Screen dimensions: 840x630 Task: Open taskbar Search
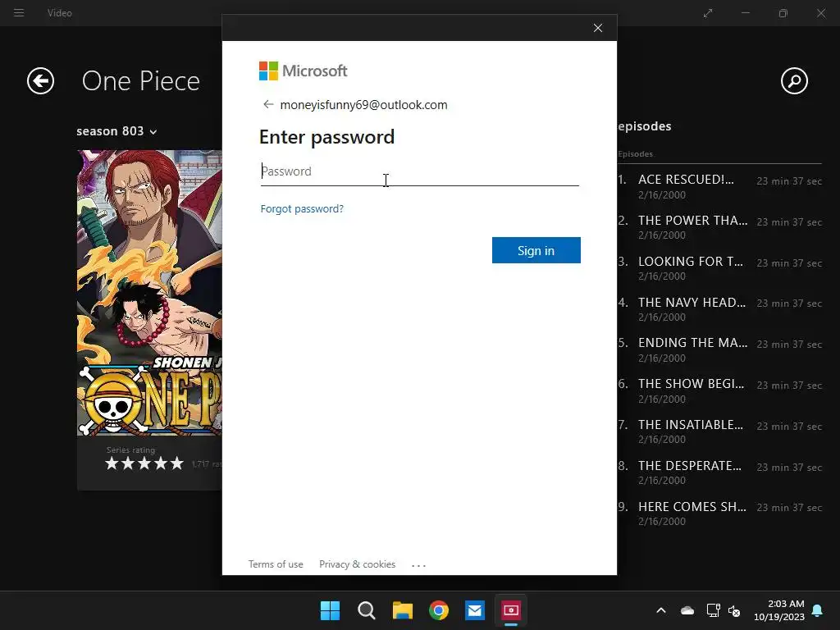click(x=367, y=610)
